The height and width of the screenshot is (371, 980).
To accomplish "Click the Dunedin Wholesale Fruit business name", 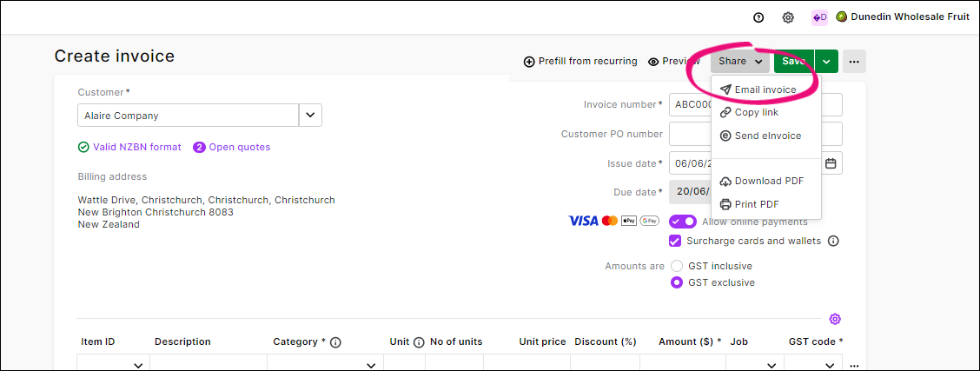I will (x=910, y=17).
